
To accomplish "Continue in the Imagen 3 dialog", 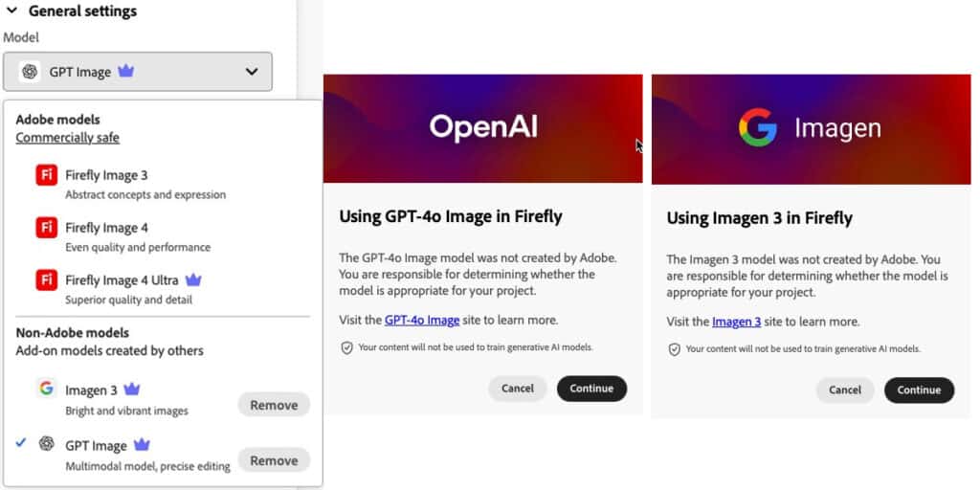I will [919, 390].
